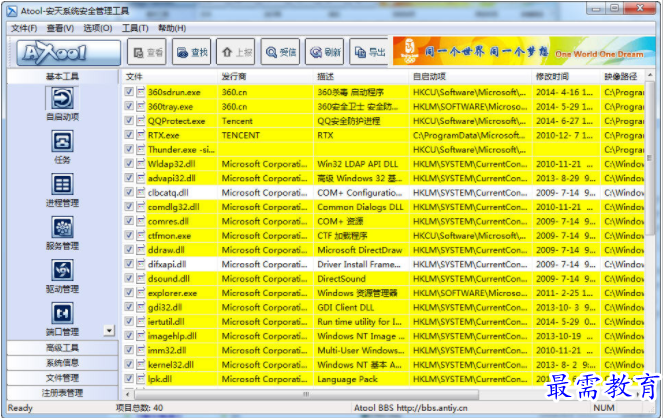This screenshot has height=418, width=668.
Task: Select the advapi32.dll file name
Action: (x=171, y=178)
